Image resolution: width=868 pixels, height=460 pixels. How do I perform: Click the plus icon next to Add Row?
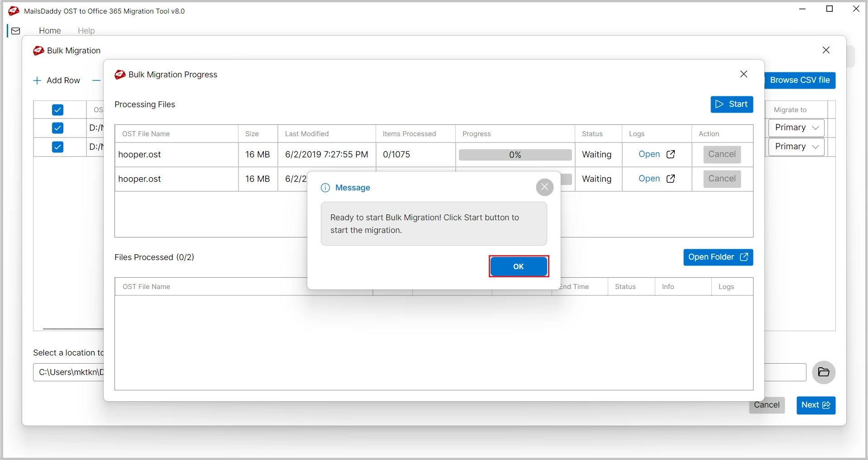(x=37, y=81)
